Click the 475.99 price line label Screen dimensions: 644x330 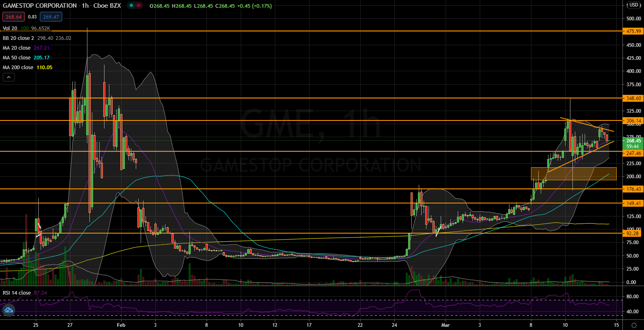(633, 31)
